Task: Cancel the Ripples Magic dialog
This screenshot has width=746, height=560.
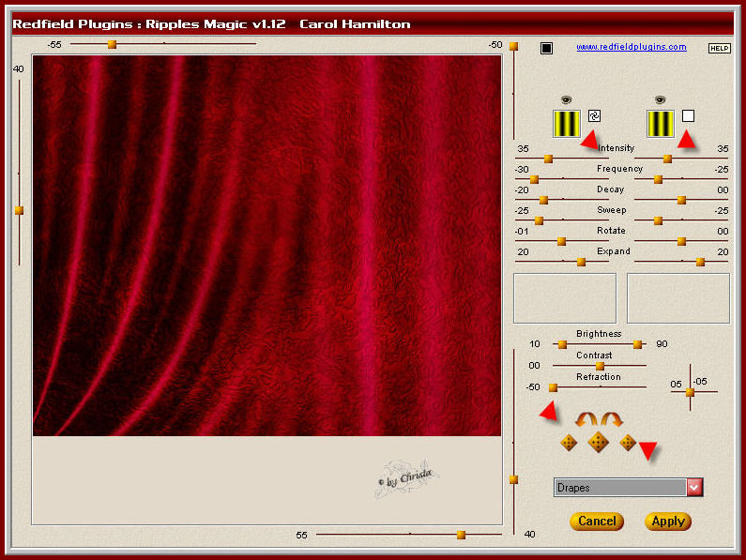Action: point(597,522)
